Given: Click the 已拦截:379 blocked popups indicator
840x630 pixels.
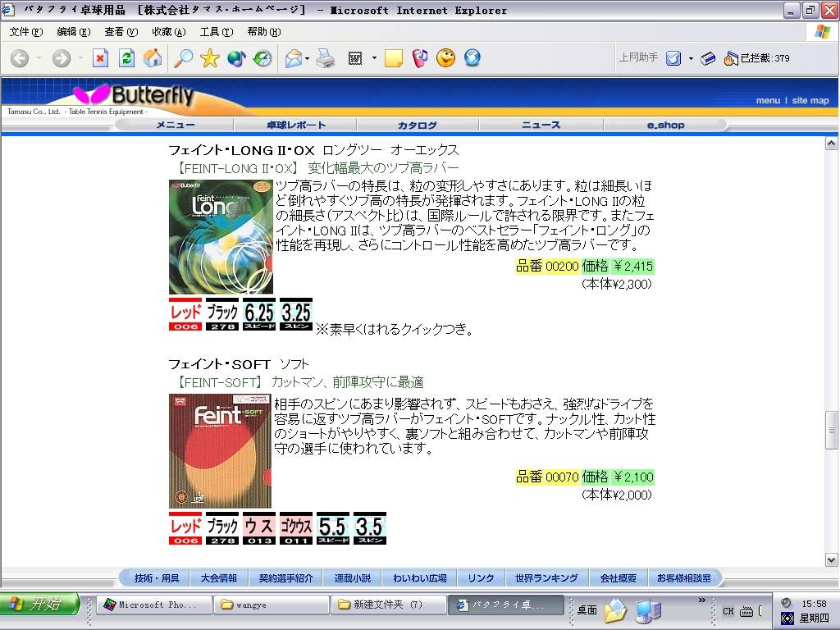Looking at the screenshot, I should pyautogui.click(x=757, y=58).
